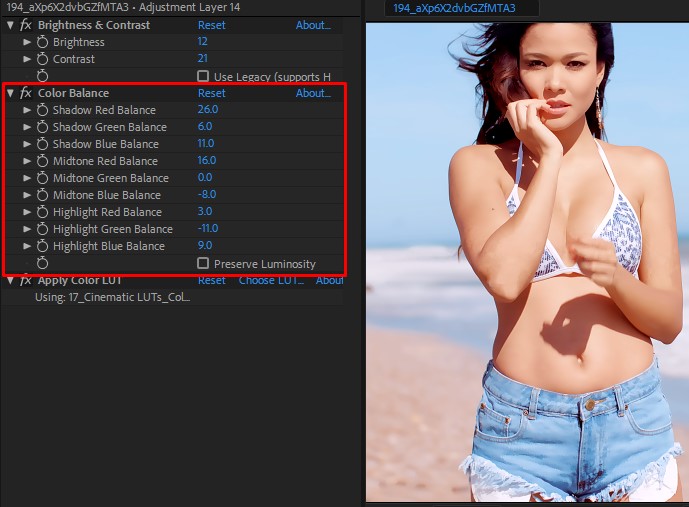Click the Highlight Green Balance value -11.0
This screenshot has width=689, height=507.
pos(207,228)
